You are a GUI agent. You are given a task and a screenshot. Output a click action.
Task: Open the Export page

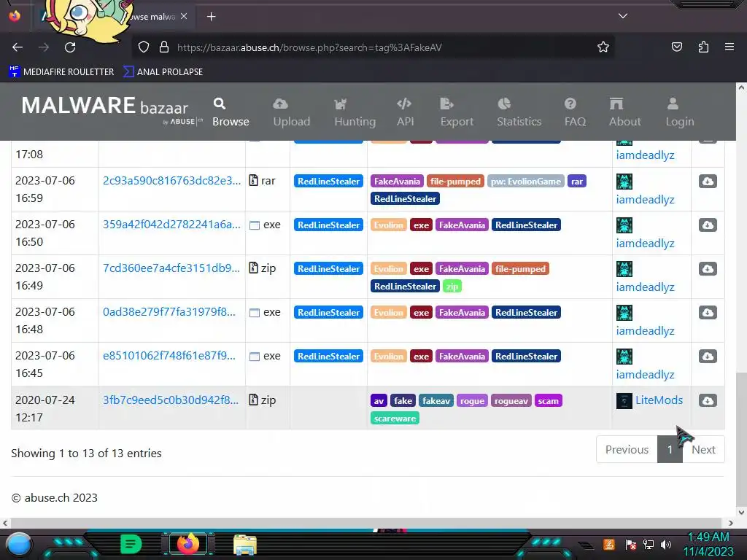(457, 112)
